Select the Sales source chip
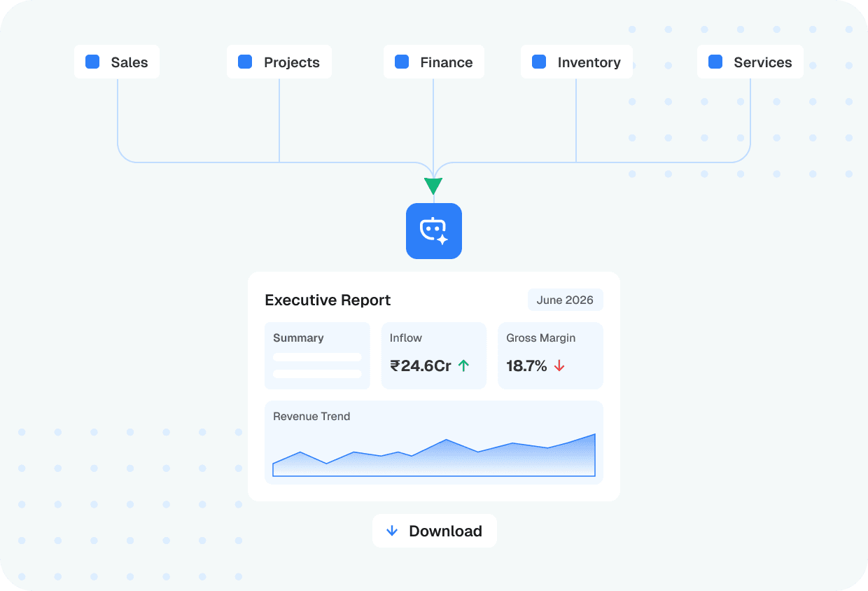The width and height of the screenshot is (868, 591). (117, 62)
